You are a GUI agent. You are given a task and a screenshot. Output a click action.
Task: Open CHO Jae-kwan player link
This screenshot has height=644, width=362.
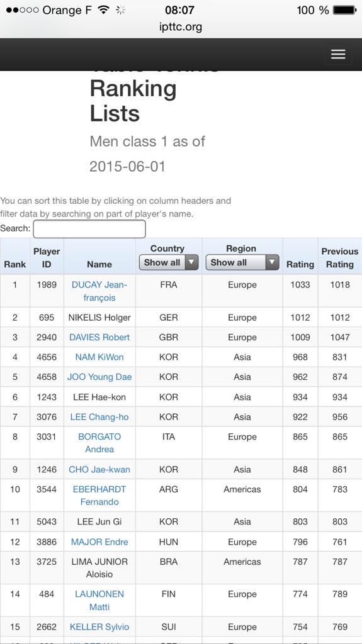point(99,469)
